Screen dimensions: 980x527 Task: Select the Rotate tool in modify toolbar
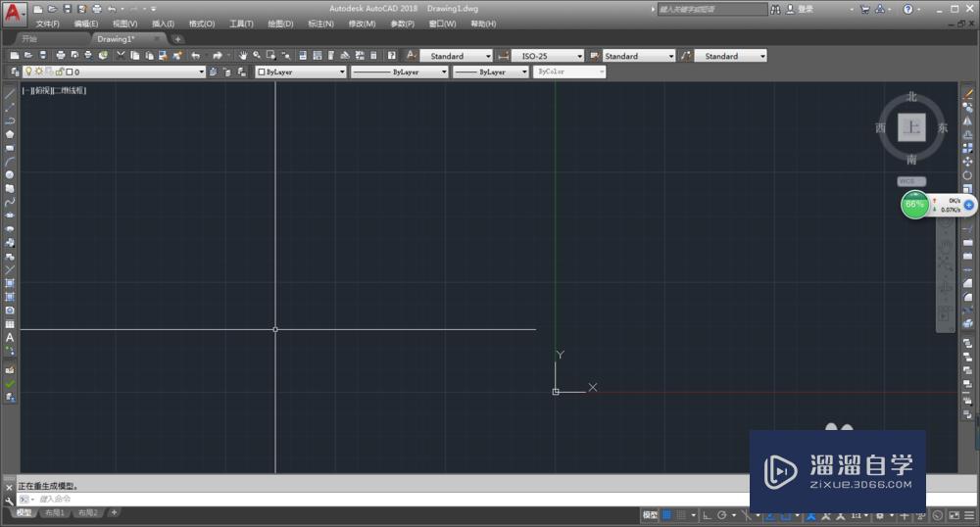(x=967, y=175)
